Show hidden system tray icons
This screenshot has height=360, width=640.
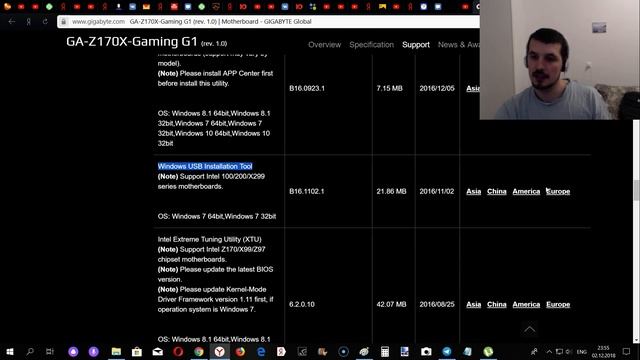tap(549, 351)
